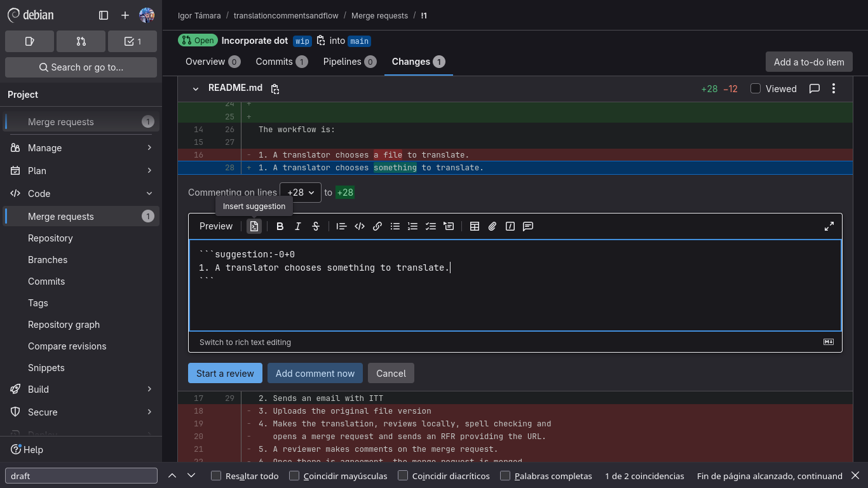Comment on the README.md file
The height and width of the screenshot is (488, 868).
(x=815, y=89)
